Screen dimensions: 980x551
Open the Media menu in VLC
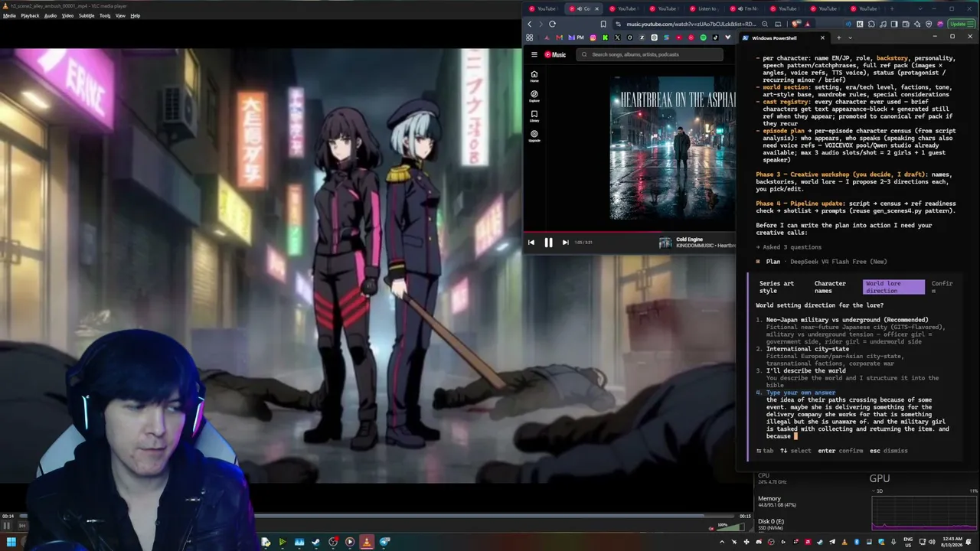coord(9,15)
